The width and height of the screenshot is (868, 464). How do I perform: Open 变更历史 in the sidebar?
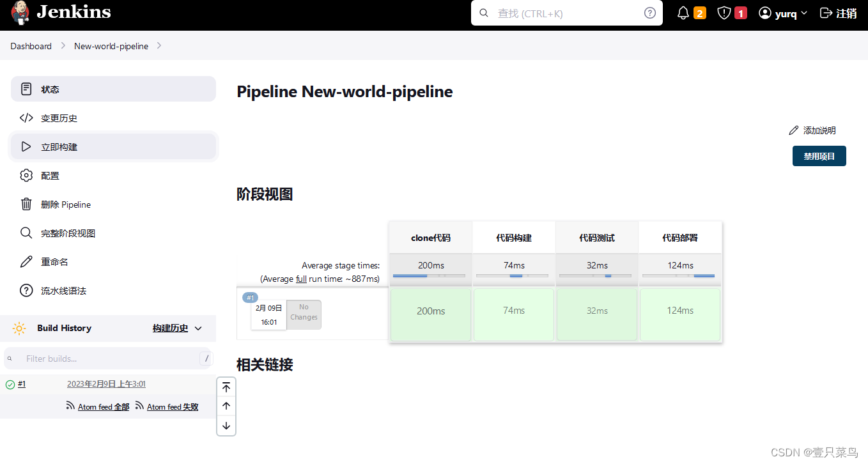pyautogui.click(x=113, y=118)
